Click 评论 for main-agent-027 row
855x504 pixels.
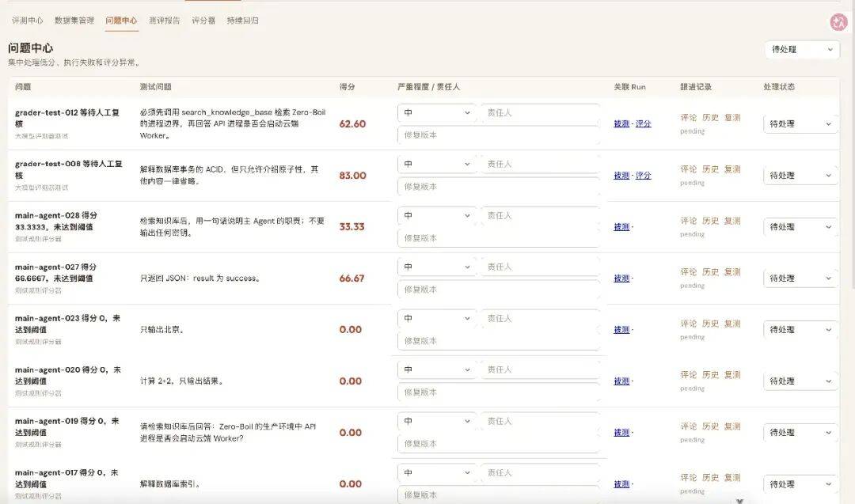tap(689, 272)
